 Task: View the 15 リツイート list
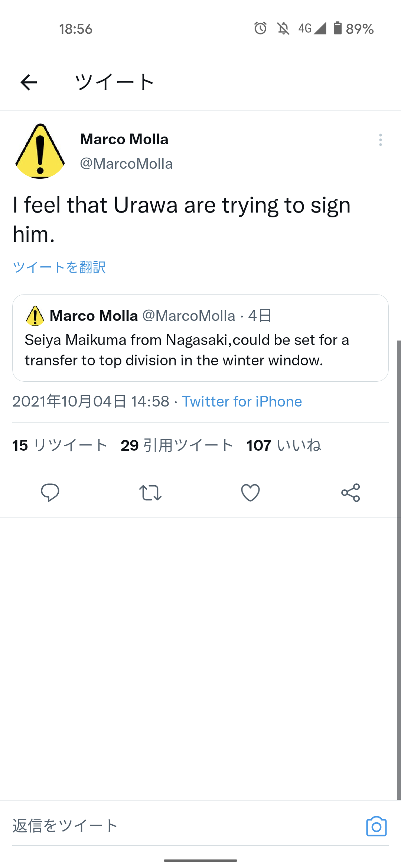tap(59, 445)
